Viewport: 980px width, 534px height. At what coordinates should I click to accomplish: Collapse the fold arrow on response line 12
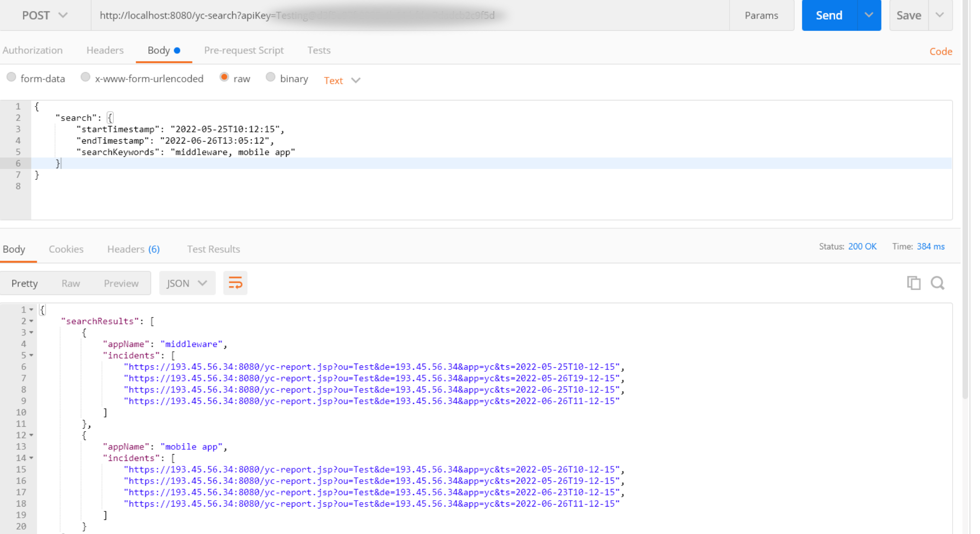[31, 436]
